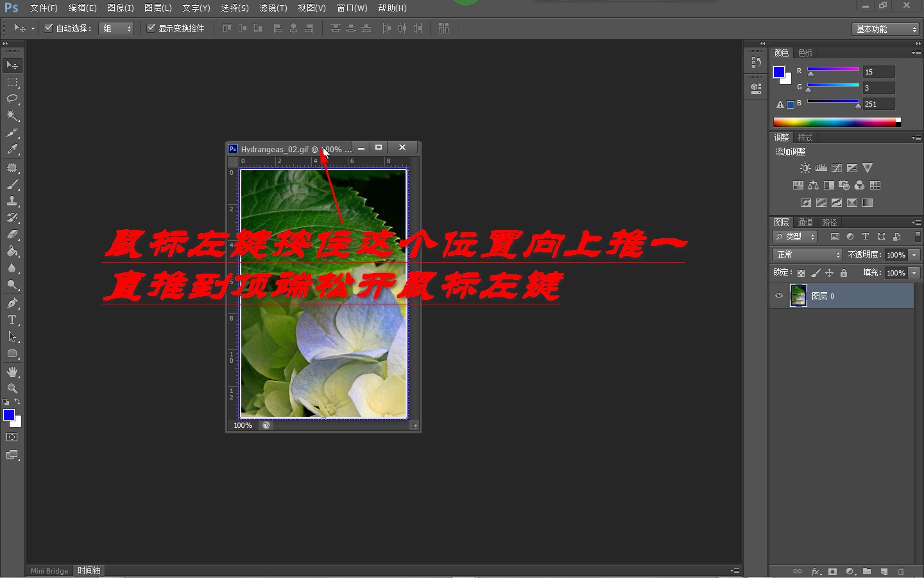Open the 滤镜 menu

pos(272,8)
